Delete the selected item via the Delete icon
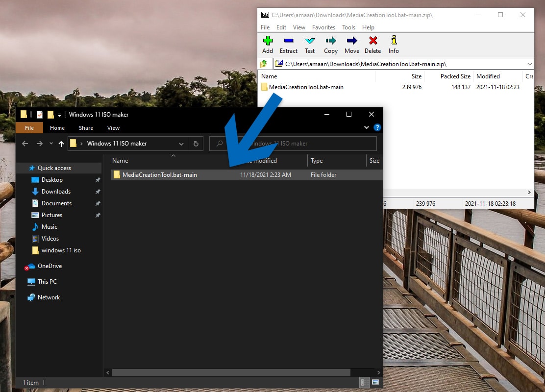The image size is (545, 392). pos(372,44)
